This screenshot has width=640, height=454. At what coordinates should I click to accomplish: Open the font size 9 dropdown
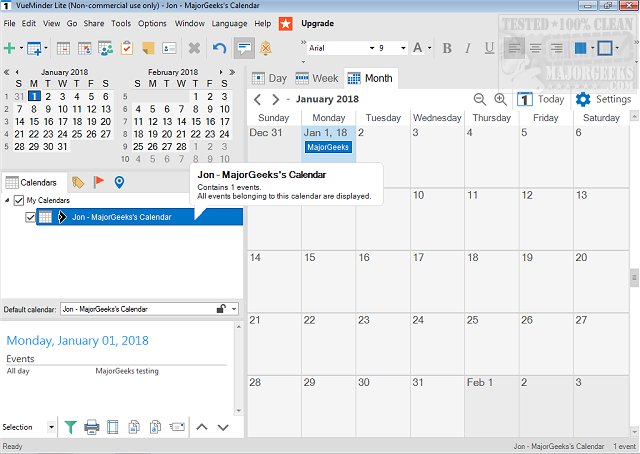click(403, 48)
